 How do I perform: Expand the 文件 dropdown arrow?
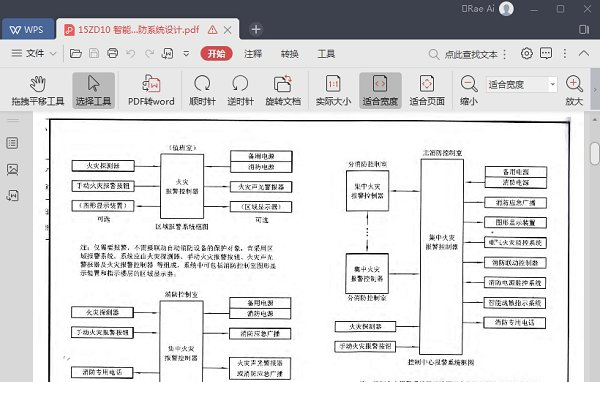53,54
